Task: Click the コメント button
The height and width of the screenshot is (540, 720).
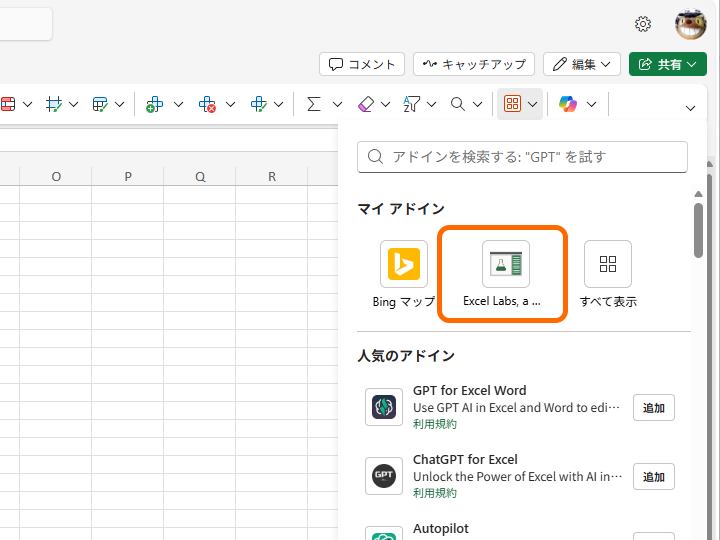Action: coord(362,64)
